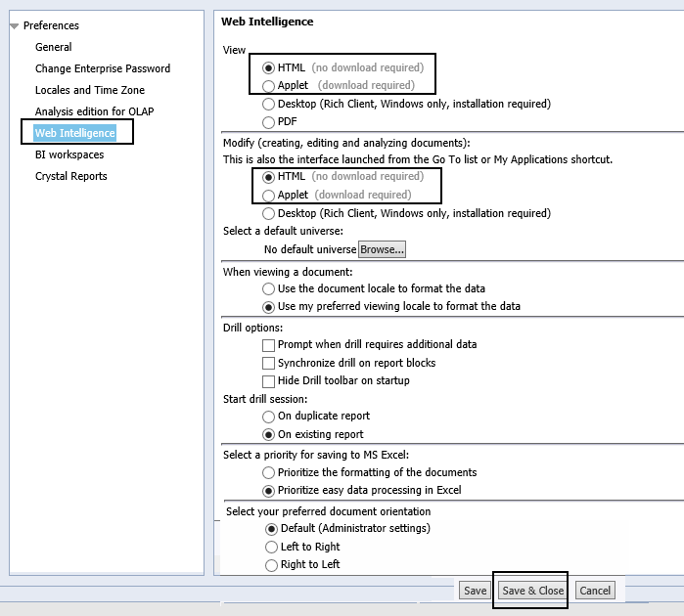
Task: Open BI workspaces preferences
Action: 68,154
